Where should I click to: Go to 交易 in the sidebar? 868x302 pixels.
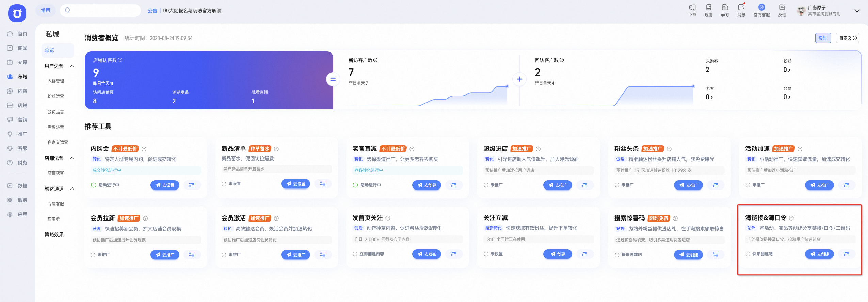point(17,62)
